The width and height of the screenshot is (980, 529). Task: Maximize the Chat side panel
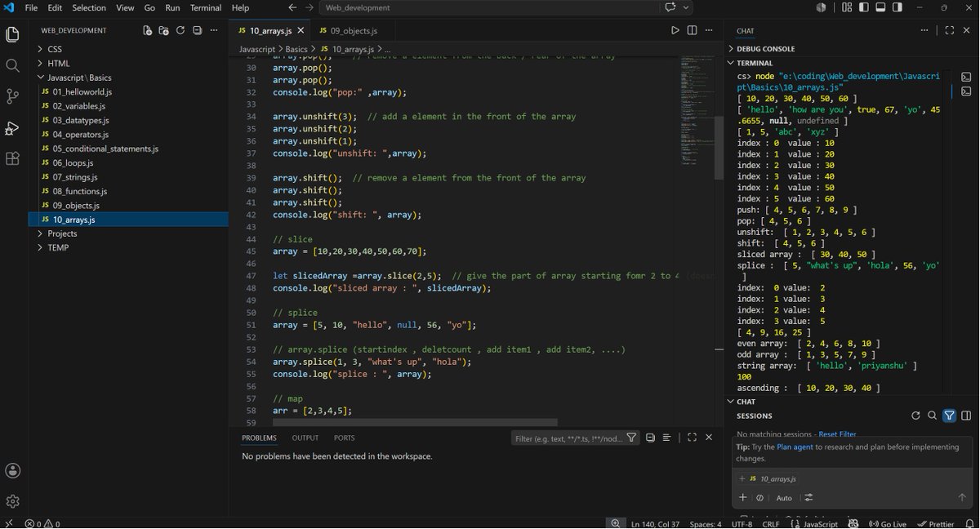(x=949, y=30)
